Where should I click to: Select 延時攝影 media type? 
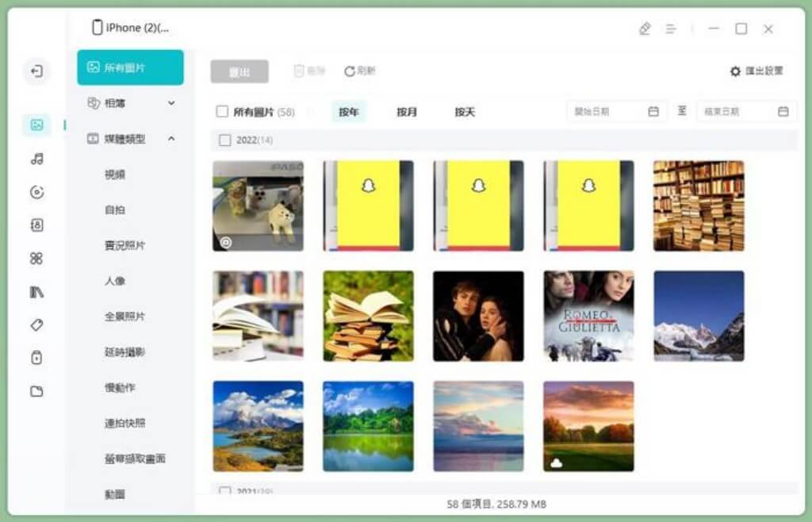point(124,352)
